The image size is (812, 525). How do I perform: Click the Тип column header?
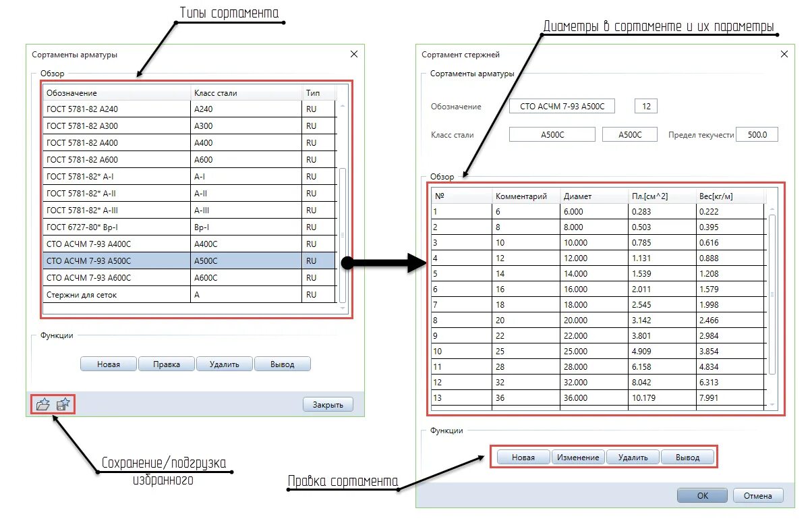(319, 92)
